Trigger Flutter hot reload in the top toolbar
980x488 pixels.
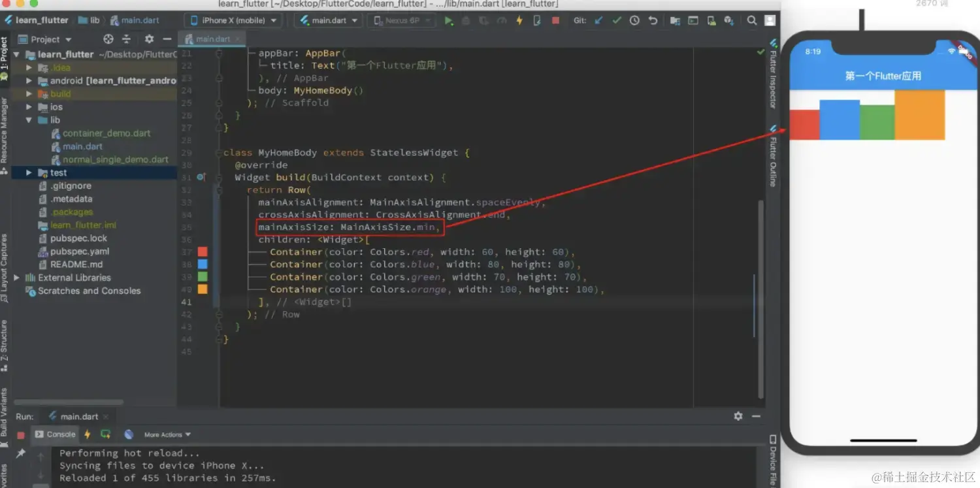click(x=519, y=21)
